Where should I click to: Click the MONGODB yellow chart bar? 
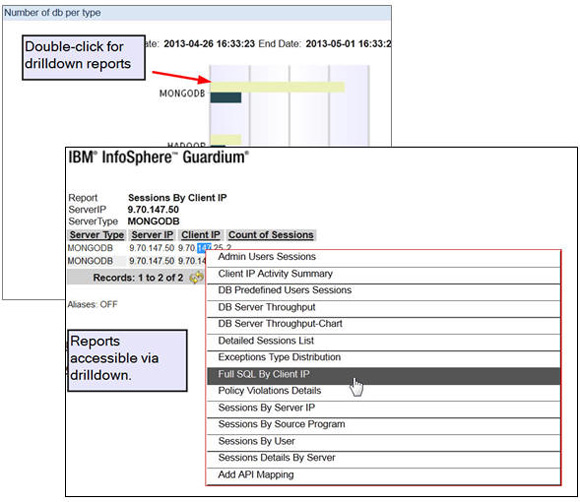[277, 87]
